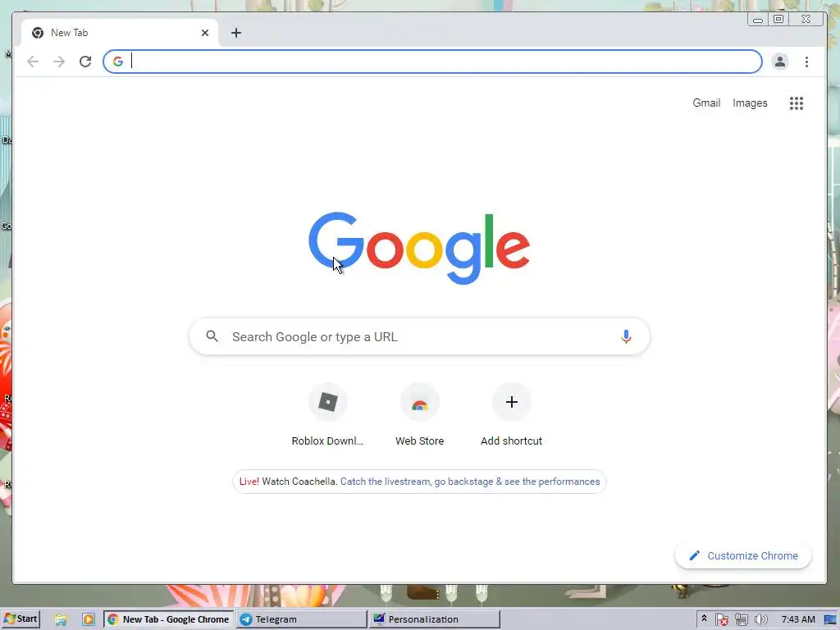The width and height of the screenshot is (840, 630).
Task: Click Customize Chrome button
Action: coord(743,555)
